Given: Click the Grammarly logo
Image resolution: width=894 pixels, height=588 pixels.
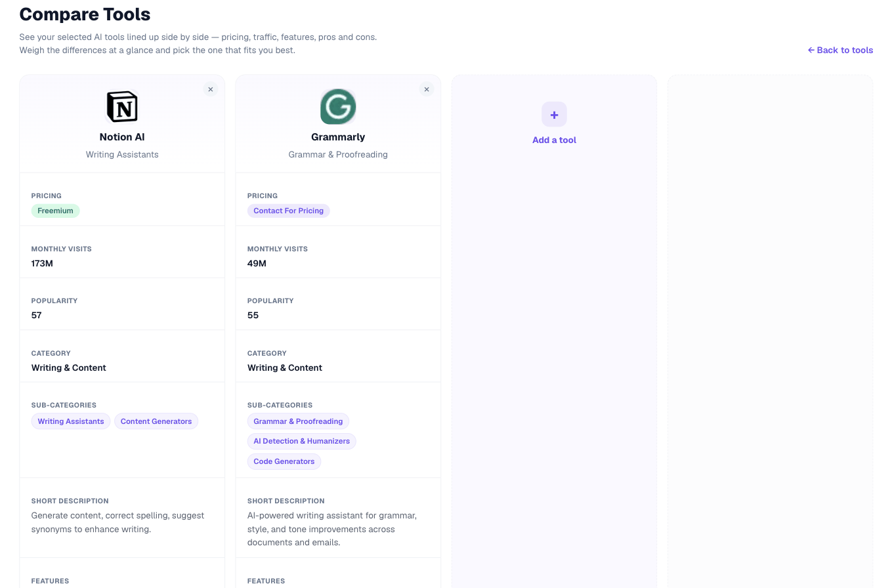Looking at the screenshot, I should 338,106.
